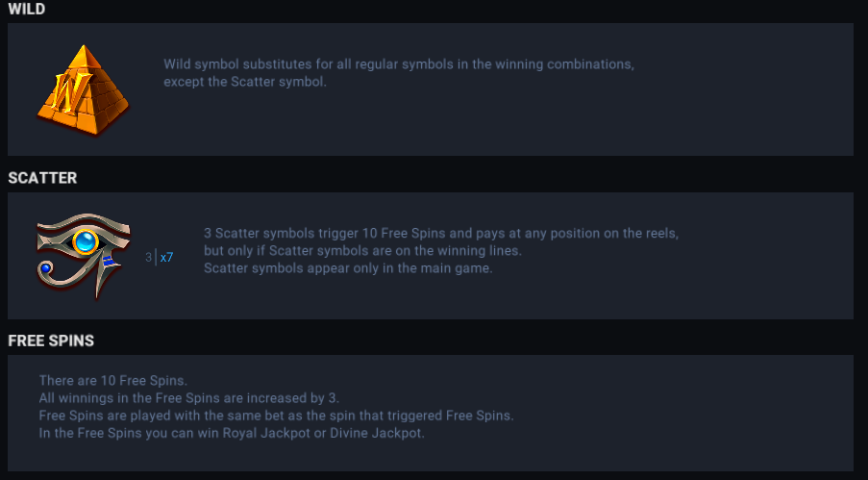Click 'All winnings in the Free Spins' line

(189, 398)
